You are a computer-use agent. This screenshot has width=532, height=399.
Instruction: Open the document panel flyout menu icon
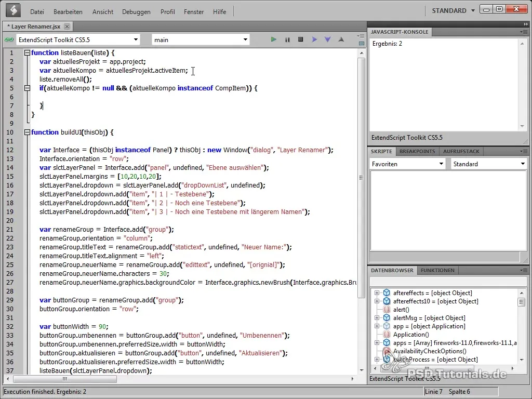pyautogui.click(x=362, y=36)
